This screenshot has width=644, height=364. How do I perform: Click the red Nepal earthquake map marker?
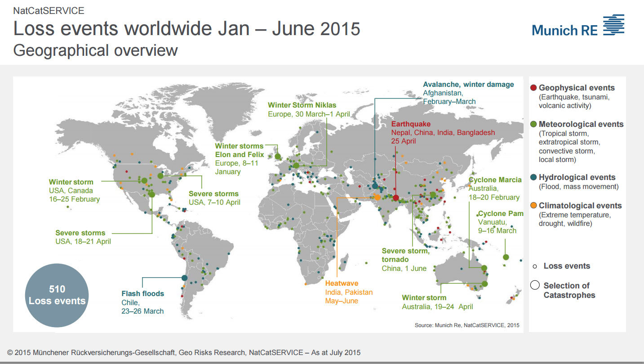point(396,198)
